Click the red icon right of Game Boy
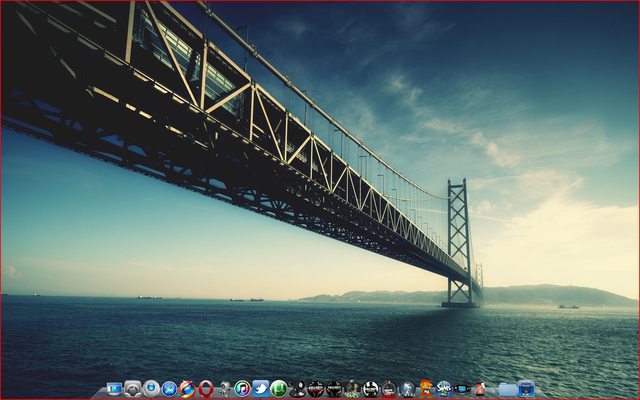The image size is (640, 400). pos(480,389)
